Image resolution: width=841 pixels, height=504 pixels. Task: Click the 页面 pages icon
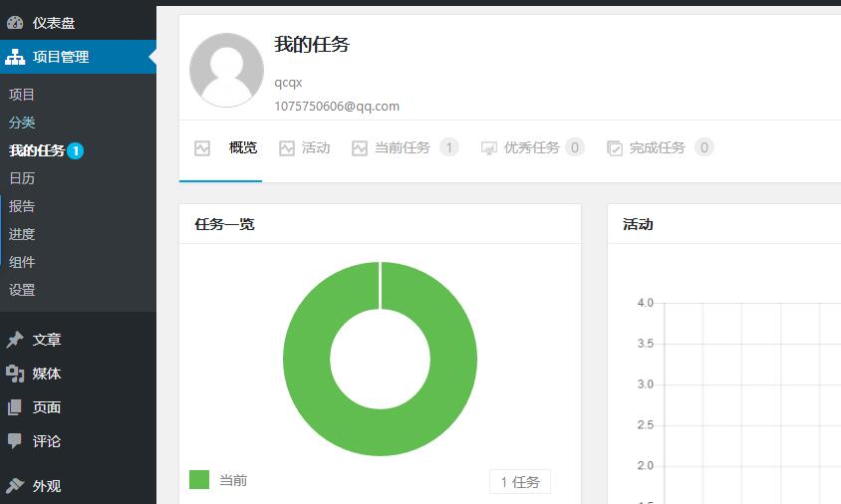[15, 407]
